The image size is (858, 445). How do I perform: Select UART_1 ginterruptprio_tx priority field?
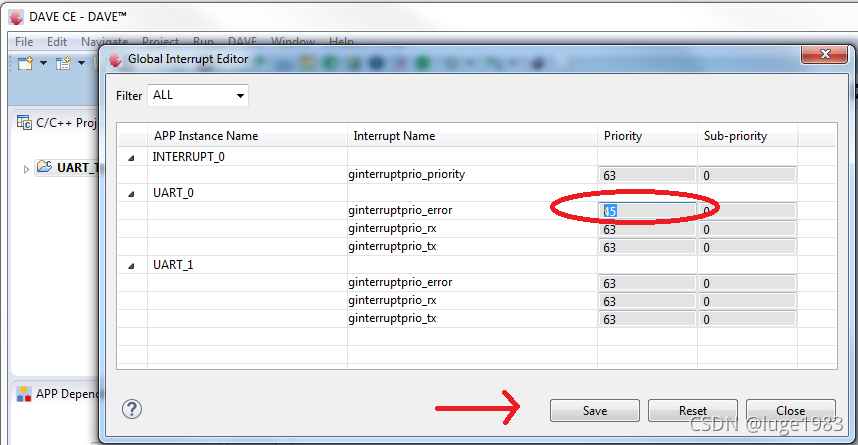point(647,319)
